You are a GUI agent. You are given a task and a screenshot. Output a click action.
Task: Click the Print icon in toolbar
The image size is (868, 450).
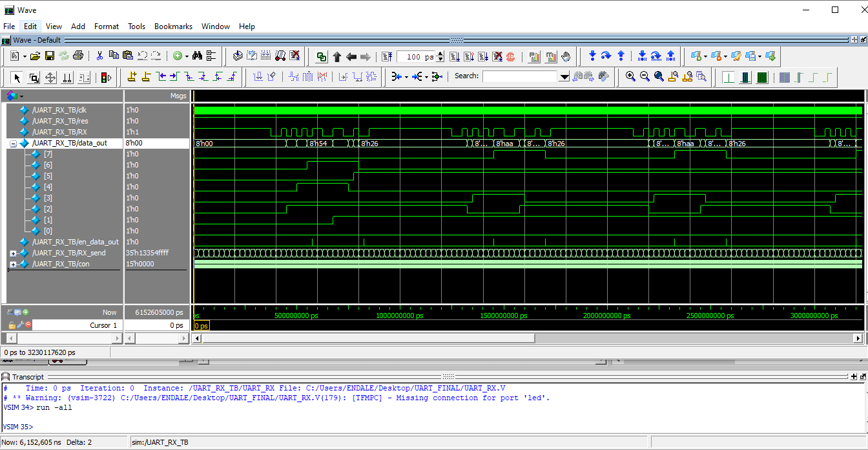coord(78,56)
